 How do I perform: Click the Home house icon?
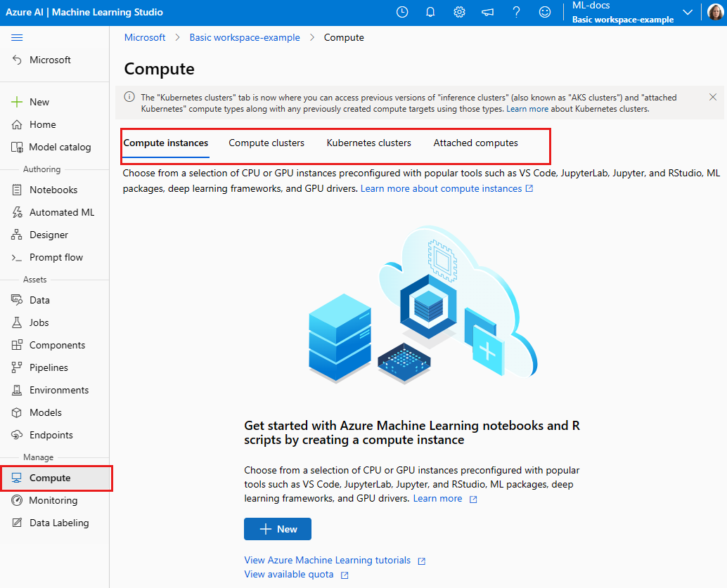(17, 124)
